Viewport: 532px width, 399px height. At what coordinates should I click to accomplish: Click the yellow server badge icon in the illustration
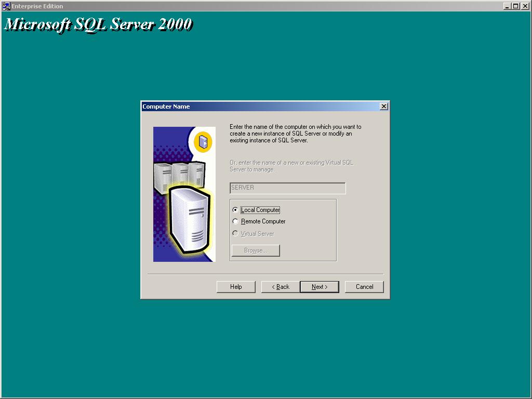(x=203, y=142)
